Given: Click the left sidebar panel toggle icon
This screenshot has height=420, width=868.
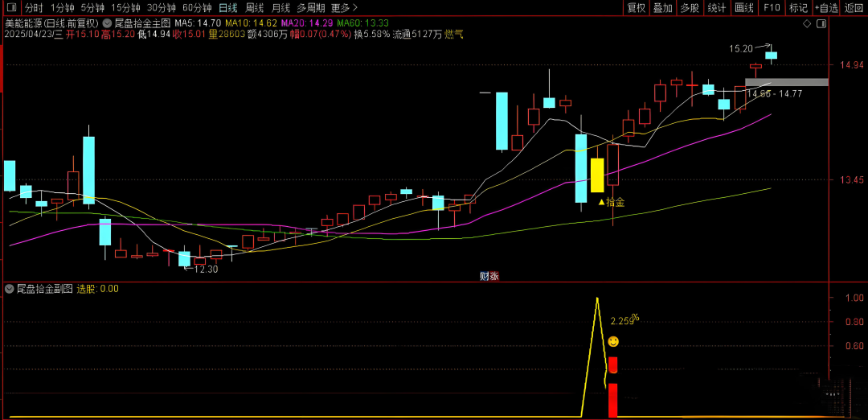Looking at the screenshot, I should coord(11,8).
